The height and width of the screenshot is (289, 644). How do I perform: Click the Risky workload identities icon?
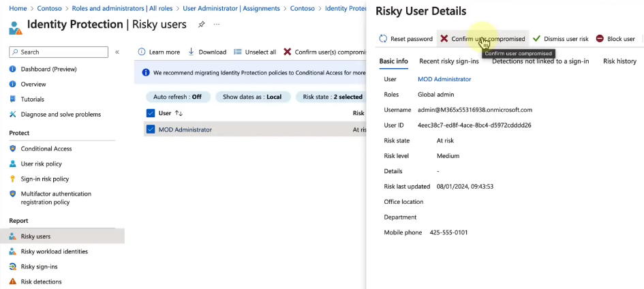tap(13, 252)
